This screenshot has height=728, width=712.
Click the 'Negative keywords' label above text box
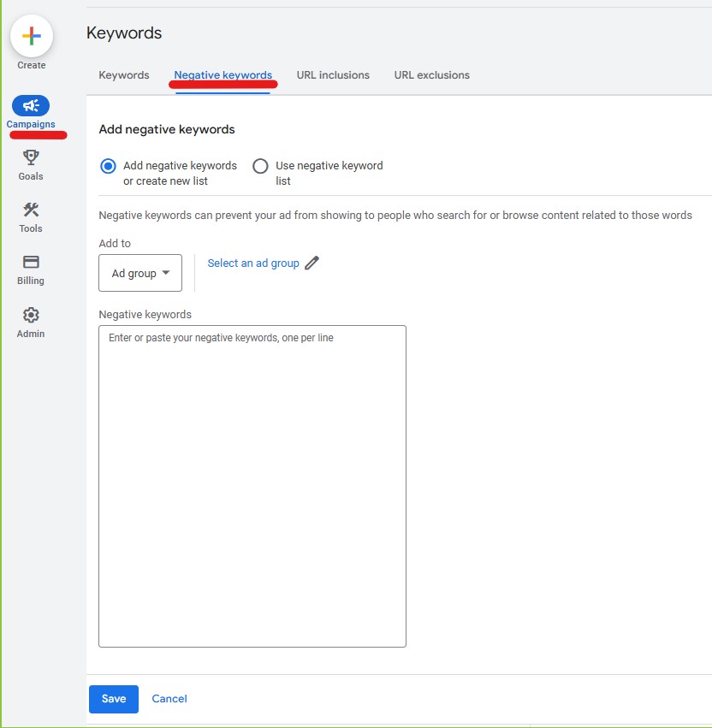pos(145,315)
